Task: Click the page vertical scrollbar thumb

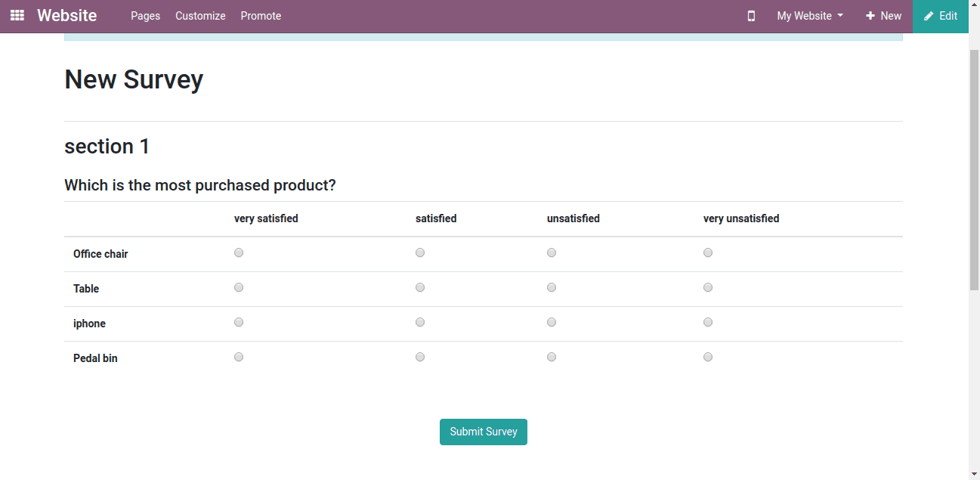Action: [x=974, y=169]
